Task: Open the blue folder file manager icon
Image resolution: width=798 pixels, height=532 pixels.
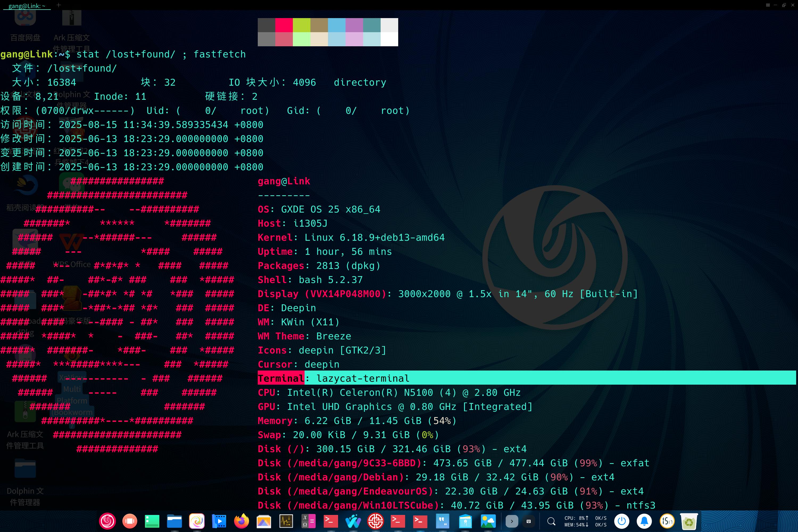Action: coord(174,521)
